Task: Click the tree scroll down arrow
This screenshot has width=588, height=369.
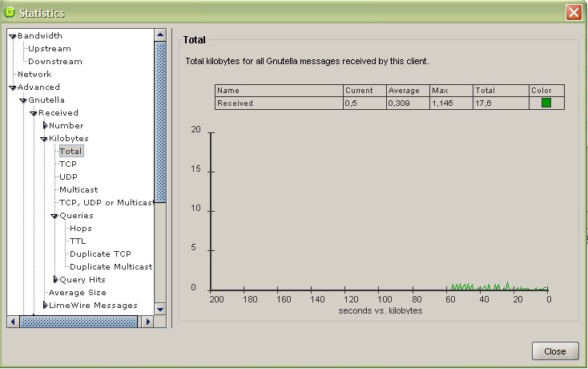Action: click(x=160, y=310)
